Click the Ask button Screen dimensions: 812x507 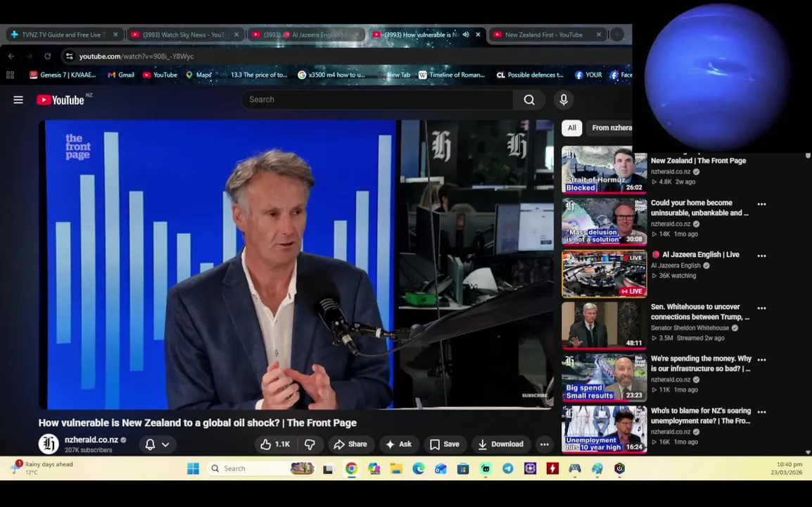pos(399,444)
